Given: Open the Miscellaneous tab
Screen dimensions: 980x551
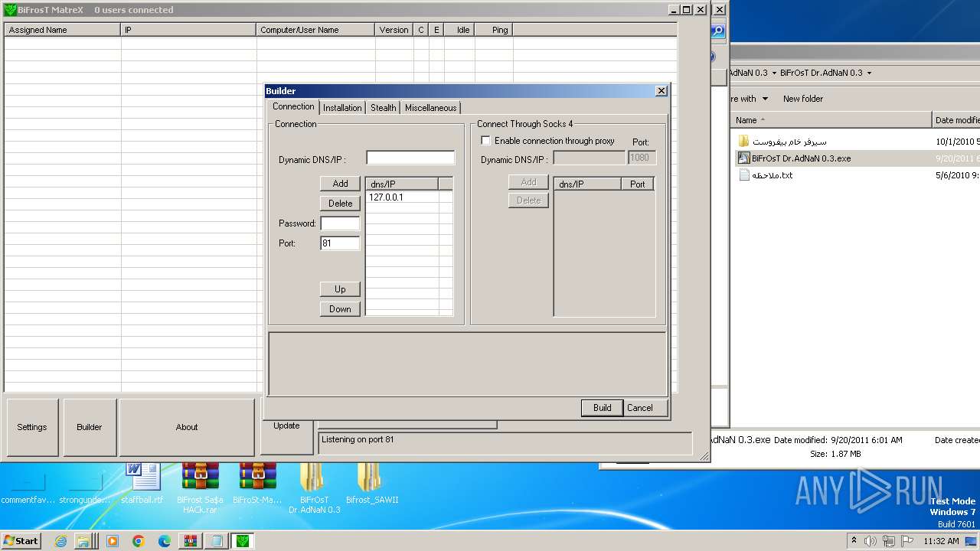Looking at the screenshot, I should tap(430, 108).
